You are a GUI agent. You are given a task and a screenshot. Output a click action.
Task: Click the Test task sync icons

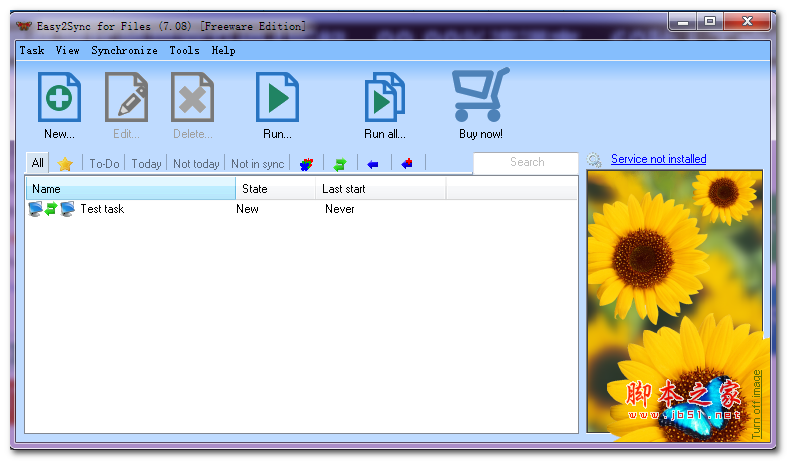coord(51,209)
